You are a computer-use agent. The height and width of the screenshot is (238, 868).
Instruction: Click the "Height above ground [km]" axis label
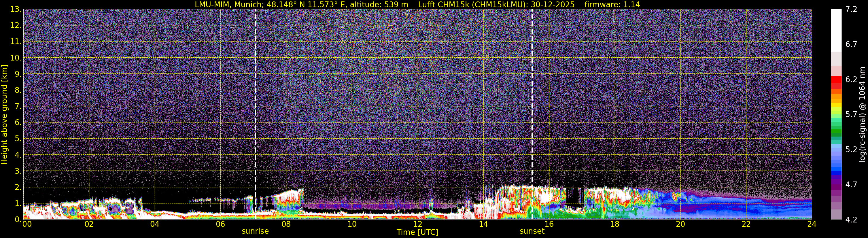4,115
